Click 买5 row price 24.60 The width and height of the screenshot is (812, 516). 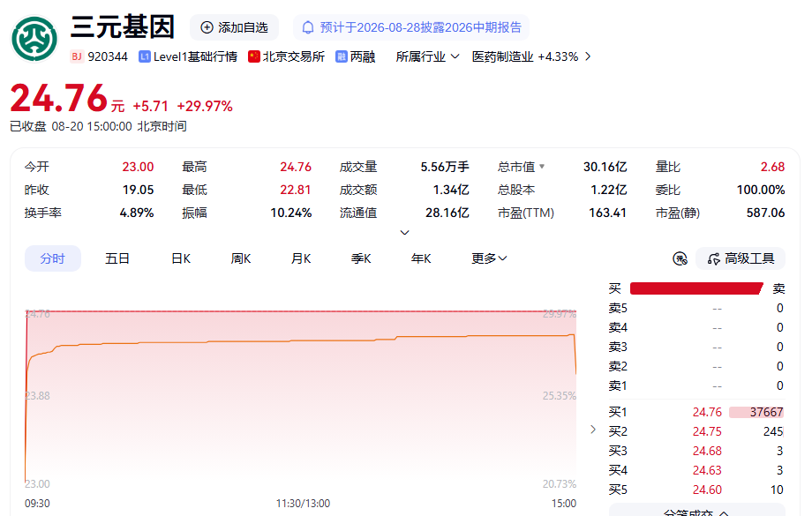pyautogui.click(x=707, y=490)
